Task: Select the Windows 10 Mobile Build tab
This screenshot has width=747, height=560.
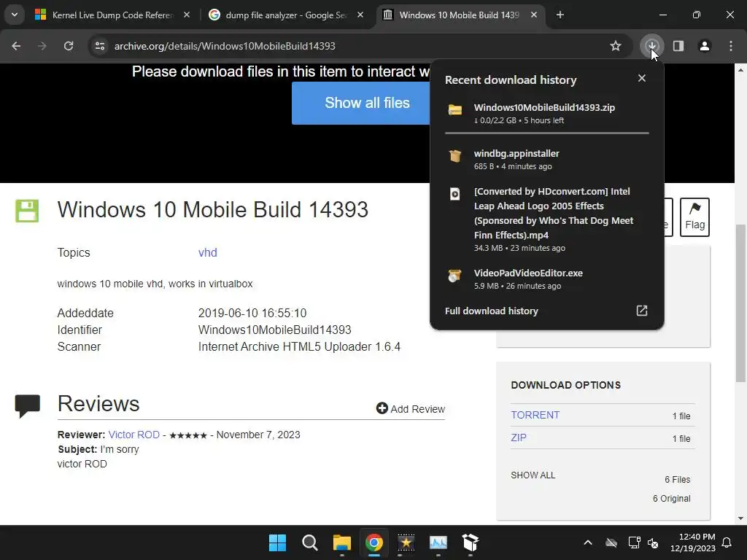Action: (x=460, y=15)
